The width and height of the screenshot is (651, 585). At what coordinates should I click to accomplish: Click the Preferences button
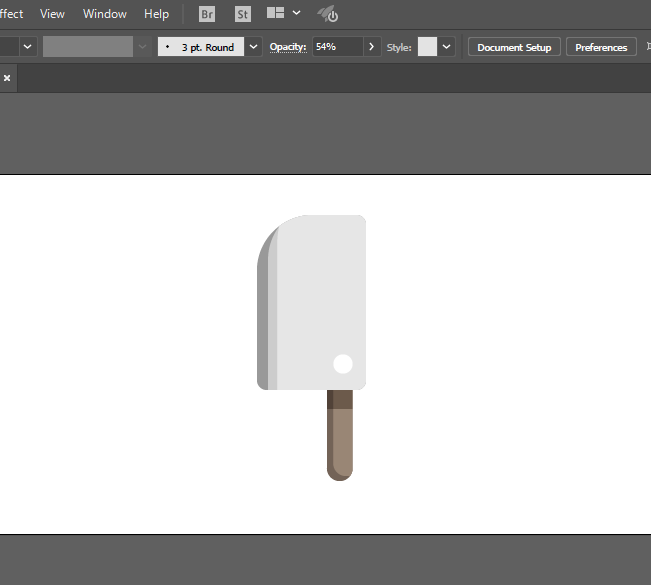pyautogui.click(x=601, y=47)
